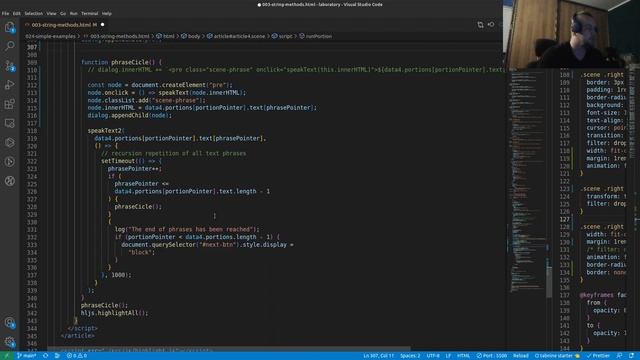Open the Extensions view
The image size is (640, 360).
point(9,104)
